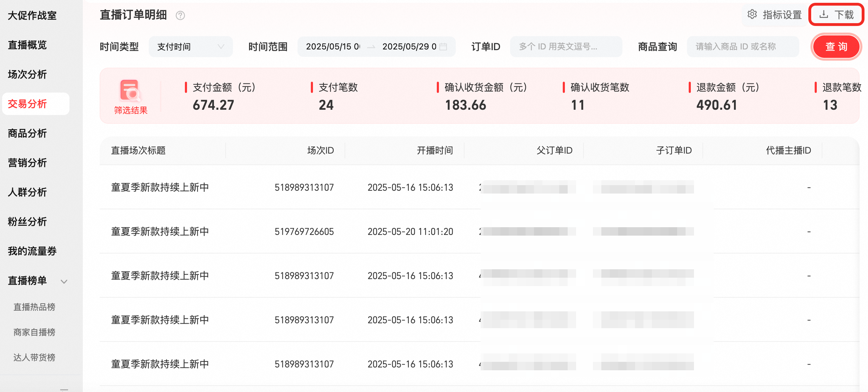Click the 指标设置 button
Viewport: 868px width, 392px height.
pos(775,15)
